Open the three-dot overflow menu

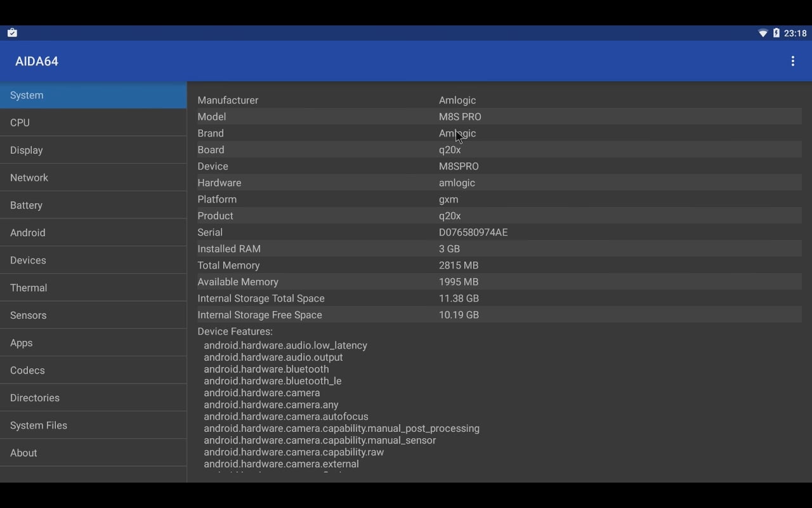pos(792,61)
